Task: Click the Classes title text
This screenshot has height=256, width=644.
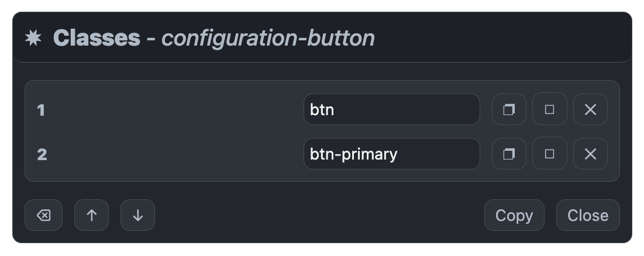Action: pyautogui.click(x=97, y=38)
